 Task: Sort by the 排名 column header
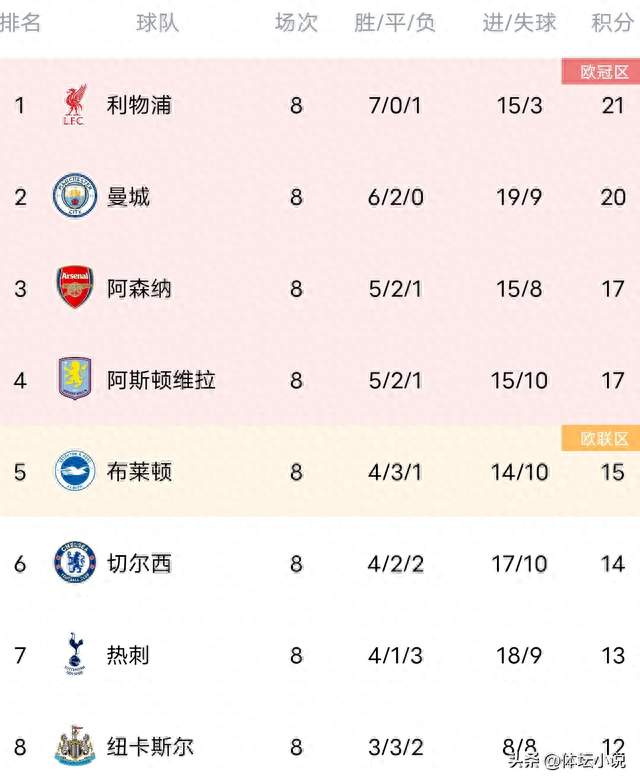[x=20, y=23]
